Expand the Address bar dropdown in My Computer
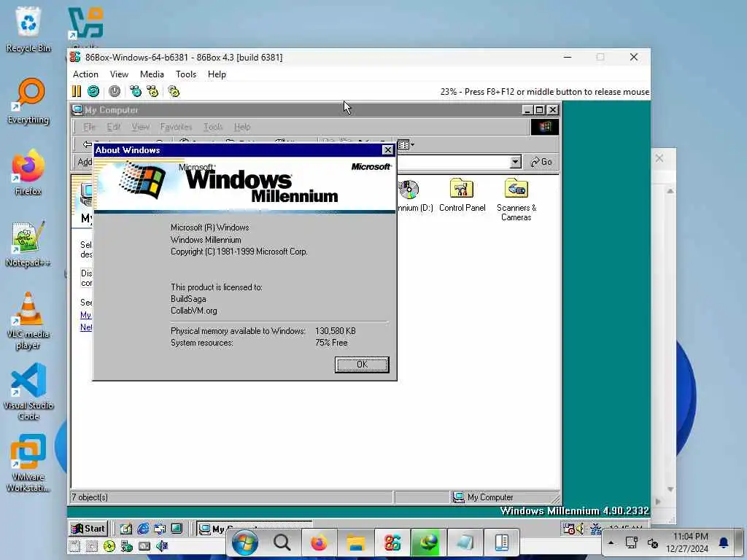The height and width of the screenshot is (560, 747). [516, 162]
